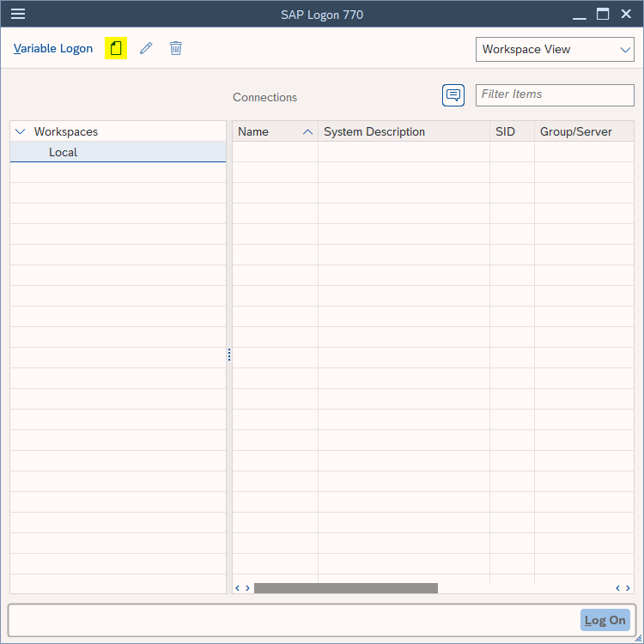The image size is (644, 644).
Task: Maximize the SAP Logon window
Action: pyautogui.click(x=603, y=14)
